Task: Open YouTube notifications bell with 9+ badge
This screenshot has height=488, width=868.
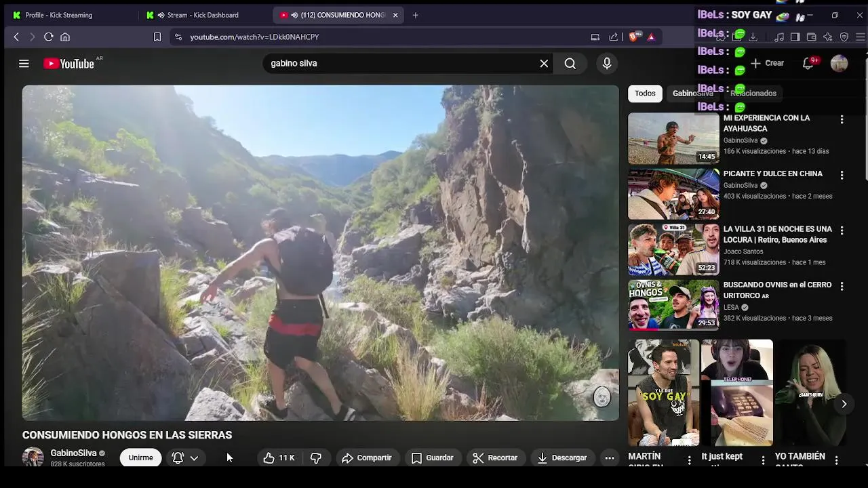Action: (808, 63)
